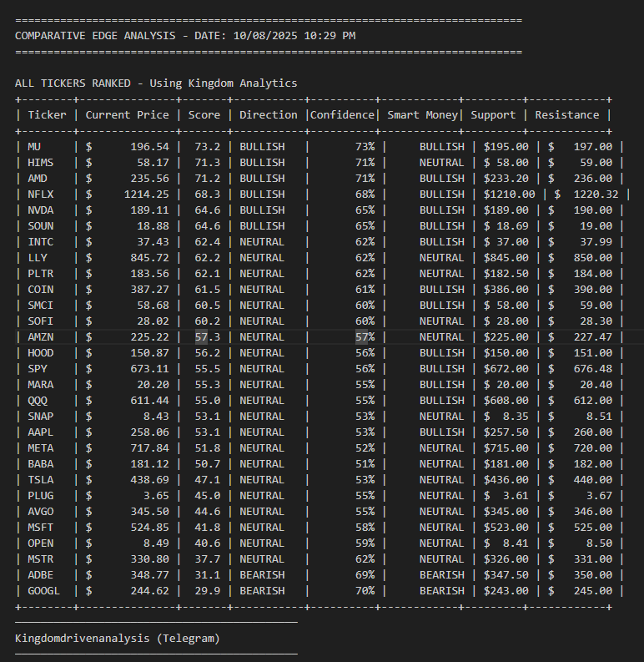Click the Current Price column header

tap(127, 115)
